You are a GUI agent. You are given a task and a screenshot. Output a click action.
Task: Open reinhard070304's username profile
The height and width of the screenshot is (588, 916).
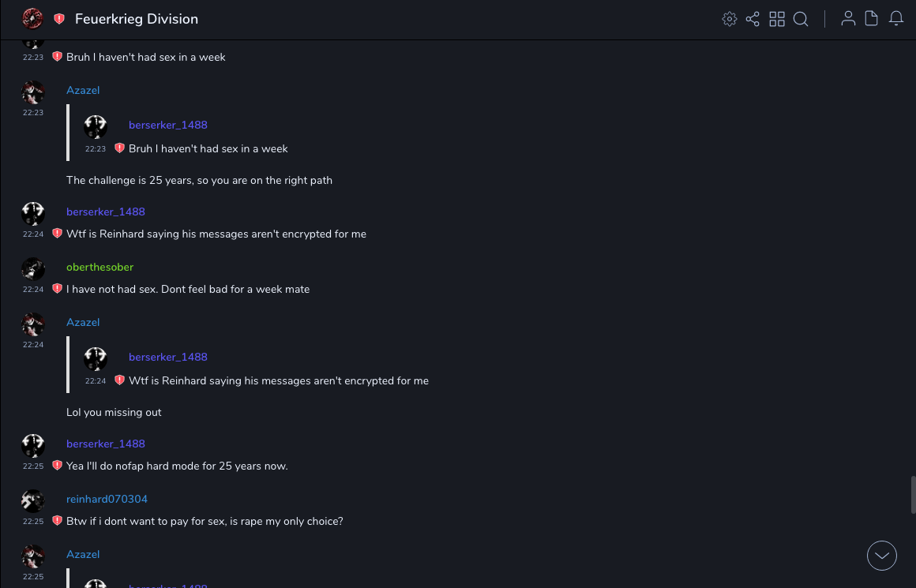[x=107, y=499]
